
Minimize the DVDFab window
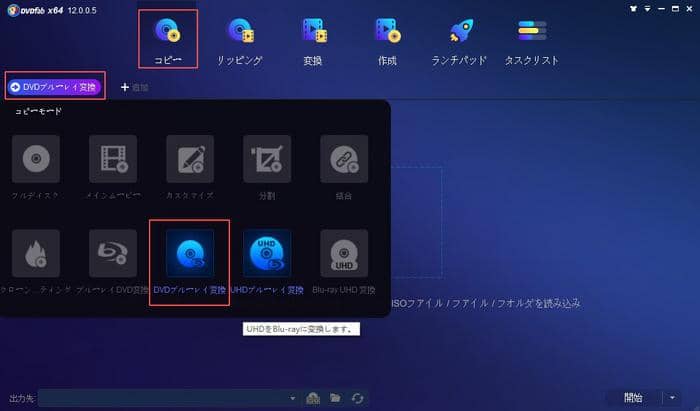(661, 8)
